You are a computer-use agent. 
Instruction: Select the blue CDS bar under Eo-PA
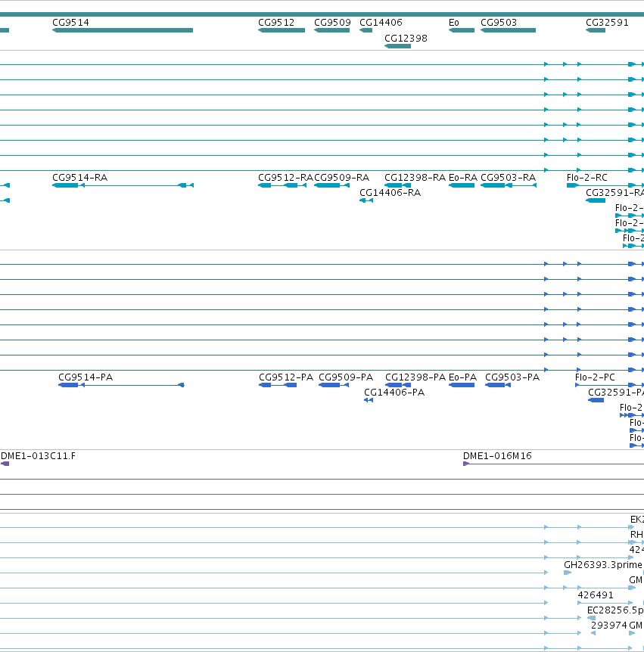tap(462, 385)
